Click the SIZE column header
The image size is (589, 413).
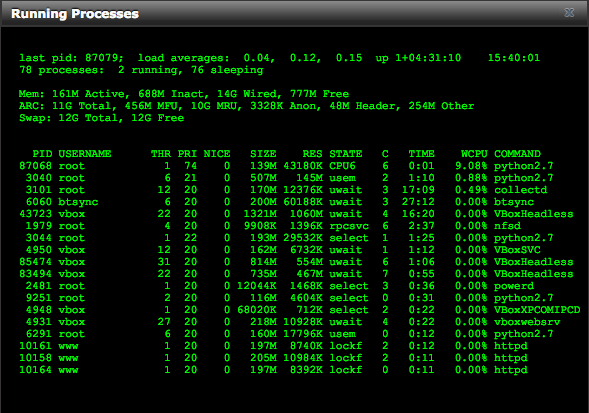tap(263, 154)
